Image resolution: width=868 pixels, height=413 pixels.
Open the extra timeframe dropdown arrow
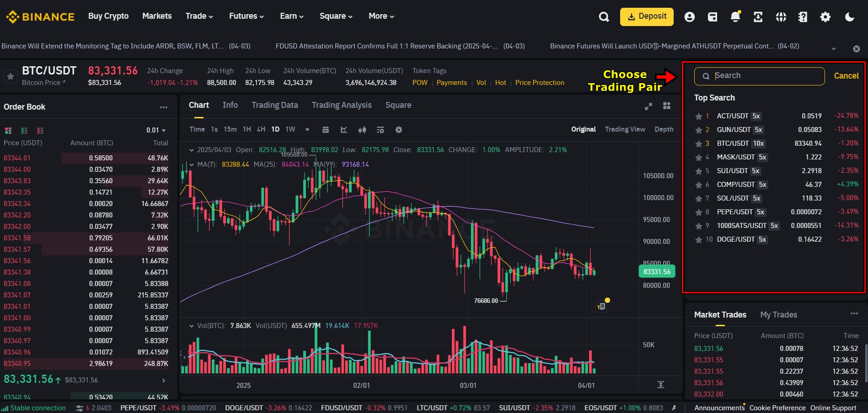click(x=307, y=130)
